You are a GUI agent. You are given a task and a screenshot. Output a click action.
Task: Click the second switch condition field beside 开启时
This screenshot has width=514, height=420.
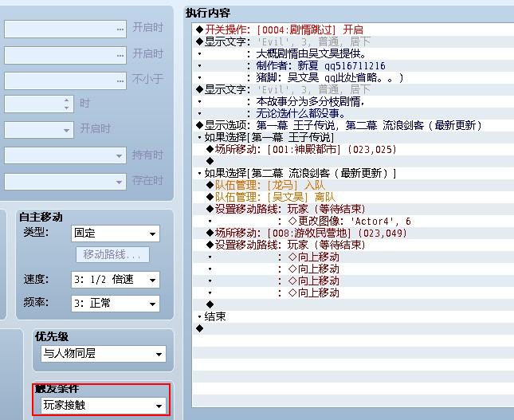[x=65, y=55]
